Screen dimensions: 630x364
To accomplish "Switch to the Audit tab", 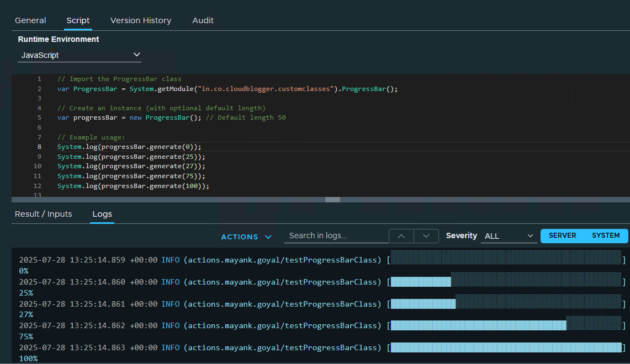I will click(203, 20).
